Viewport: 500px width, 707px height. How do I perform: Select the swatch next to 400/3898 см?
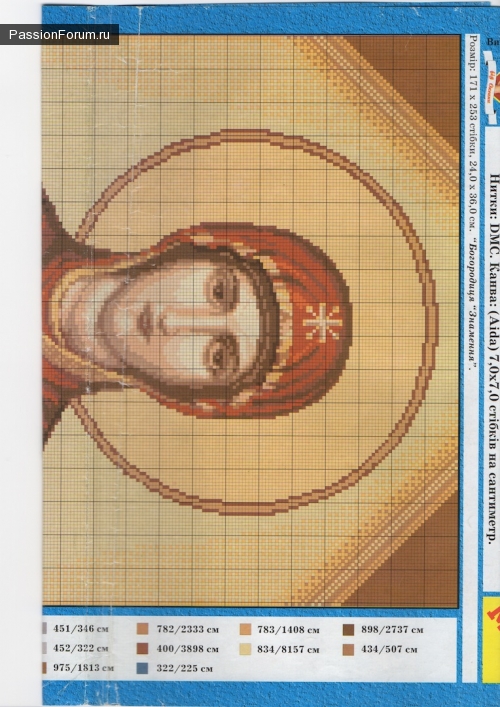[142, 649]
